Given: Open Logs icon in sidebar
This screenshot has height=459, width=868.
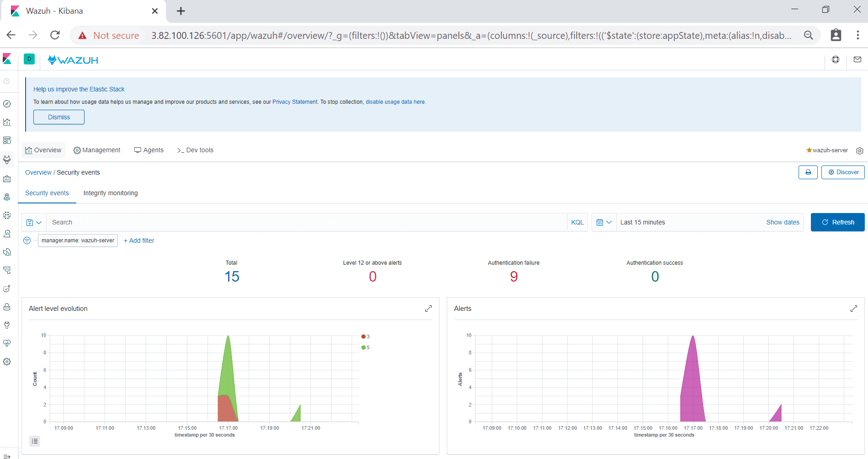Looking at the screenshot, I should pyautogui.click(x=7, y=252).
